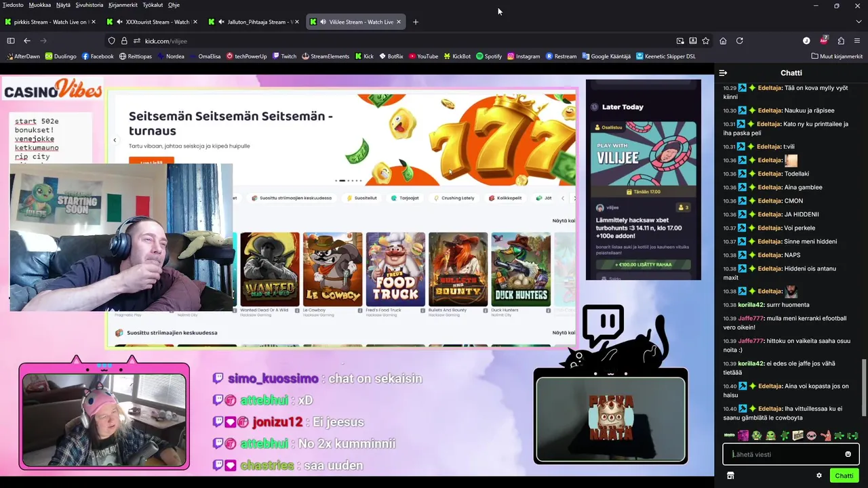
Task: Open the red extension with badge 7
Action: click(x=824, y=40)
